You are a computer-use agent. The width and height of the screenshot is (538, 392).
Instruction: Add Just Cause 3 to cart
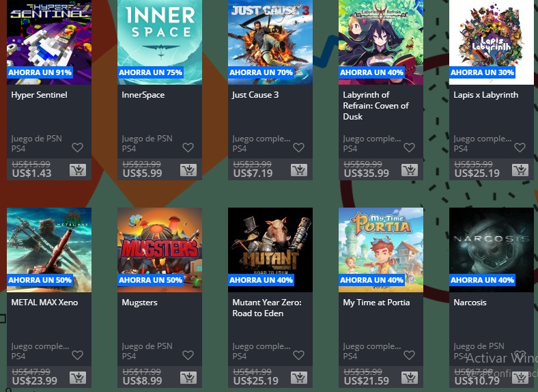pos(299,170)
